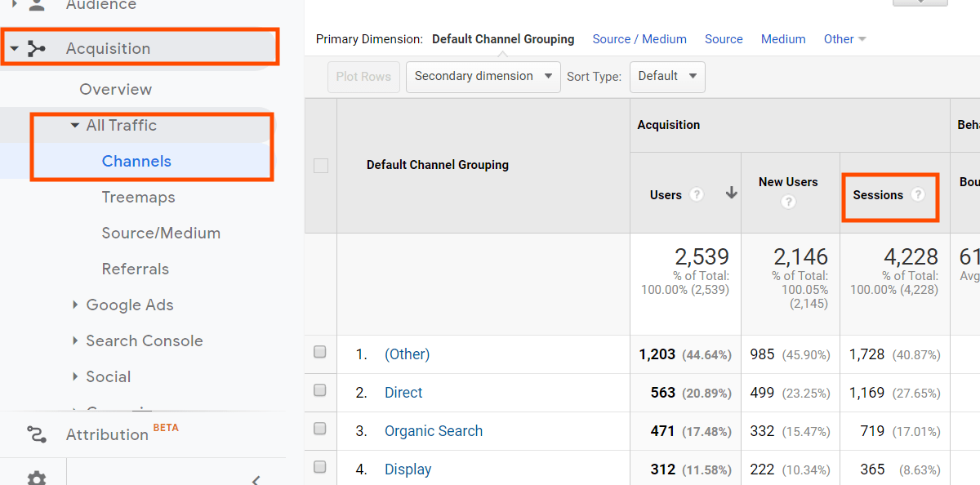Select the Organic Search row checkbox
This screenshot has width=980, height=485.
tap(320, 429)
